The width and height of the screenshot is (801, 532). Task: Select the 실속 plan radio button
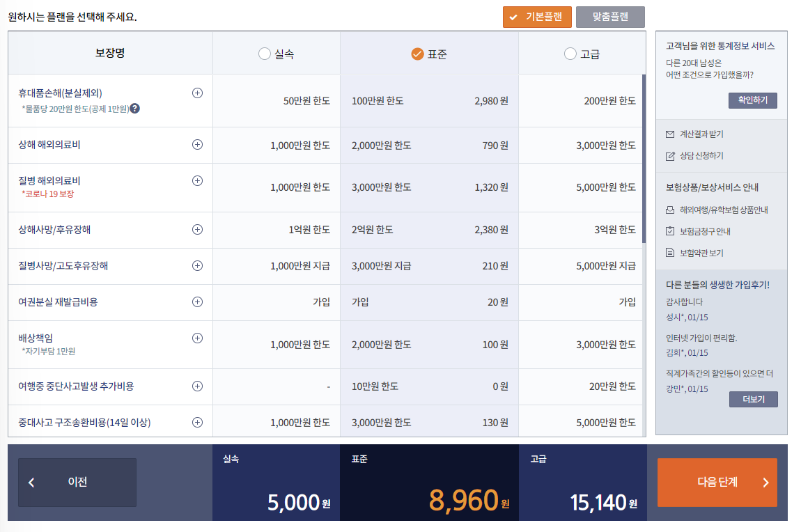pos(264,54)
